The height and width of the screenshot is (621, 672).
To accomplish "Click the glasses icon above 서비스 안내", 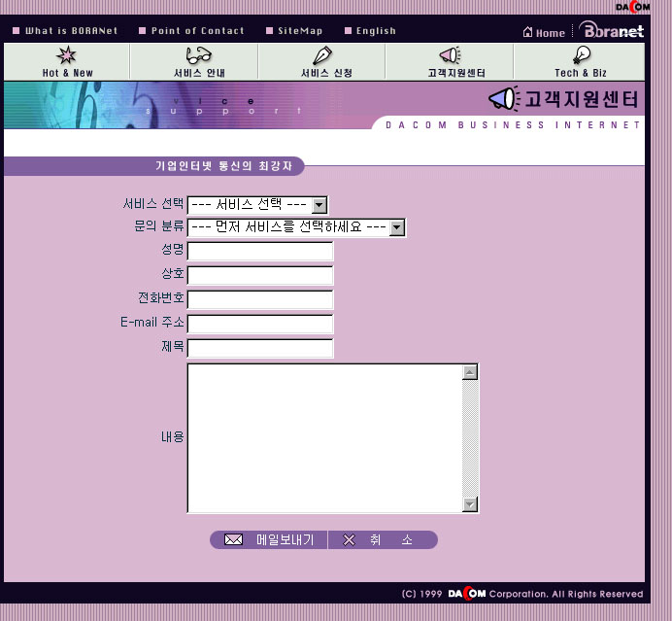I will point(198,55).
